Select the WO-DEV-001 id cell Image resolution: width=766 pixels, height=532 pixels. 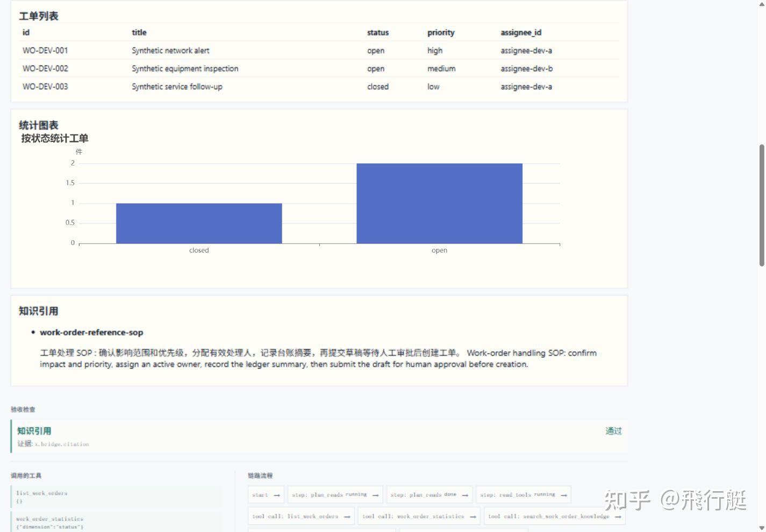[x=45, y=51]
